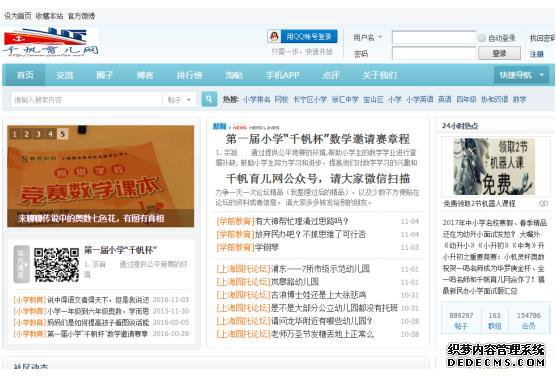
Task: Click the 注册 register link
Action: point(536,54)
